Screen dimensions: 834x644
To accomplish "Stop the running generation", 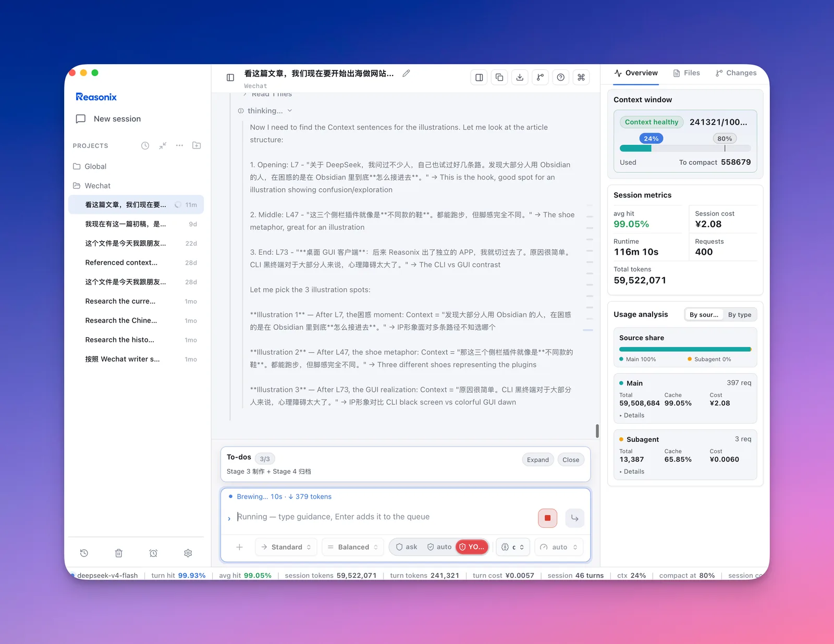I will pos(547,518).
